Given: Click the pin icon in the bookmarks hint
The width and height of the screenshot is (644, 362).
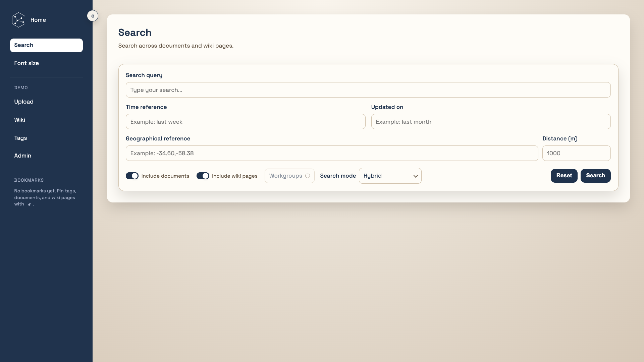Looking at the screenshot, I should [30, 204].
